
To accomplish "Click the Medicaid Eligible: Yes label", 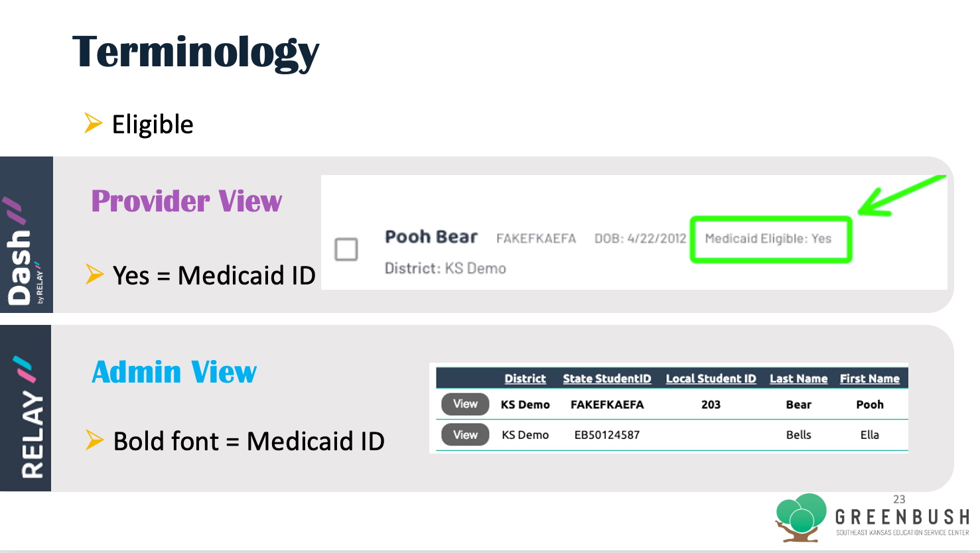I will click(768, 239).
